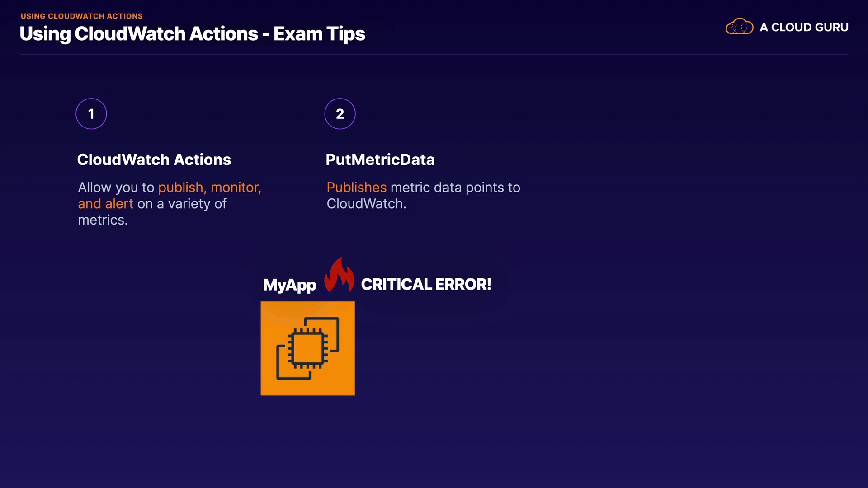Click the MyApp label
Image resolution: width=868 pixels, height=488 pixels.
[289, 285]
